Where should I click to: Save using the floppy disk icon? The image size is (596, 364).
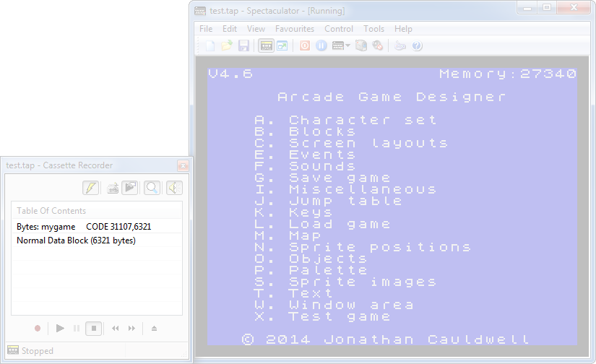coord(243,46)
